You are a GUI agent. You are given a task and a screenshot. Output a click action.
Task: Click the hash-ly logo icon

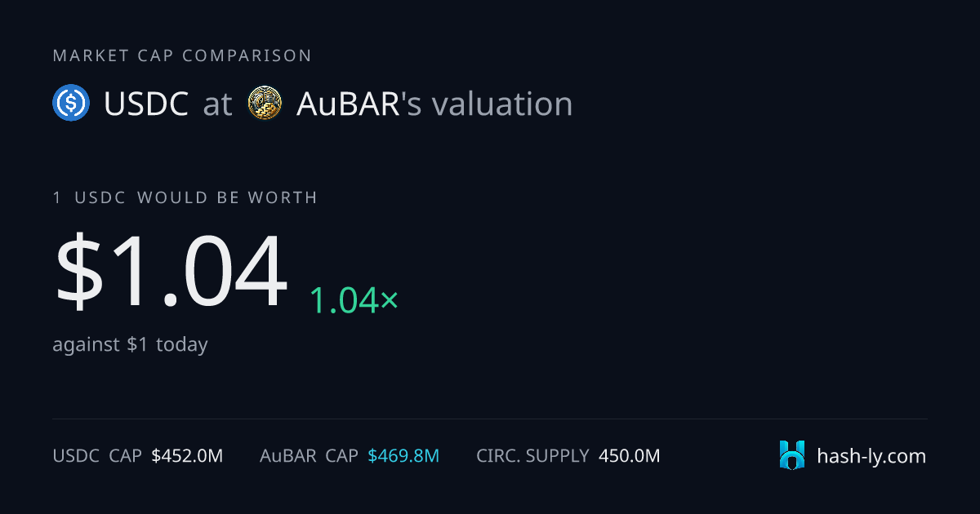(792, 455)
